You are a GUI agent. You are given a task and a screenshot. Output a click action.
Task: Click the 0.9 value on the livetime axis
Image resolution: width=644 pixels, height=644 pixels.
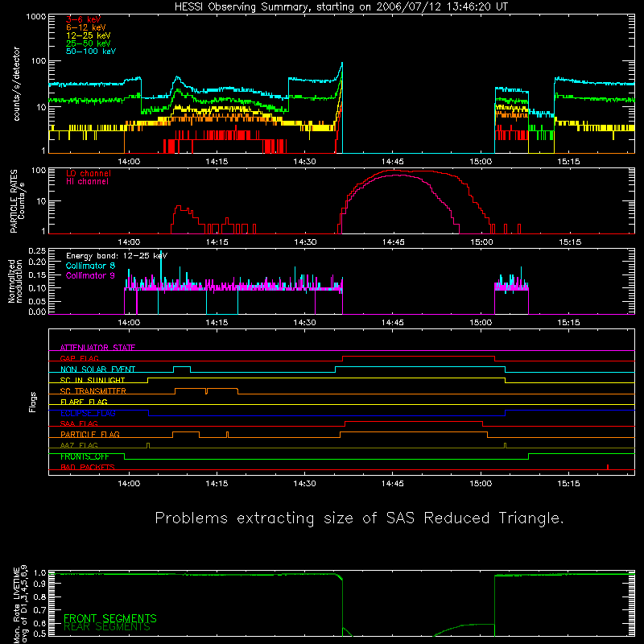pos(39,583)
